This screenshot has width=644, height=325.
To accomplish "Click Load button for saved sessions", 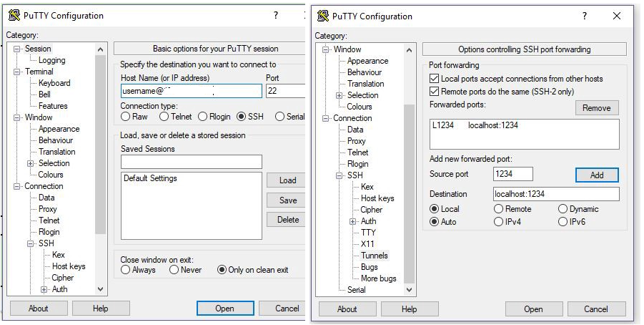I will 287,180.
